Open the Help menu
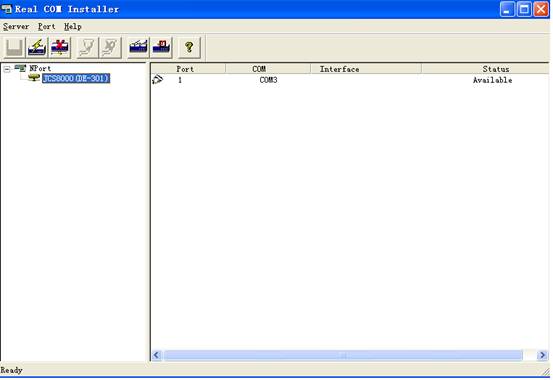 73,26
